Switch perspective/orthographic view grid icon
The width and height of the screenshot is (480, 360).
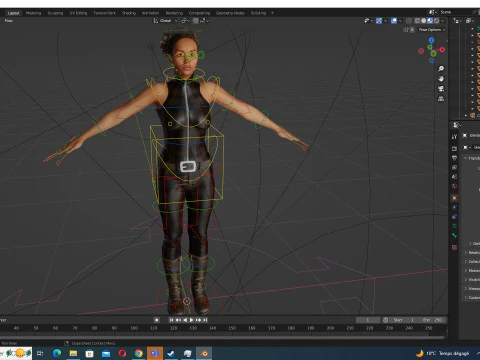[x=441, y=99]
